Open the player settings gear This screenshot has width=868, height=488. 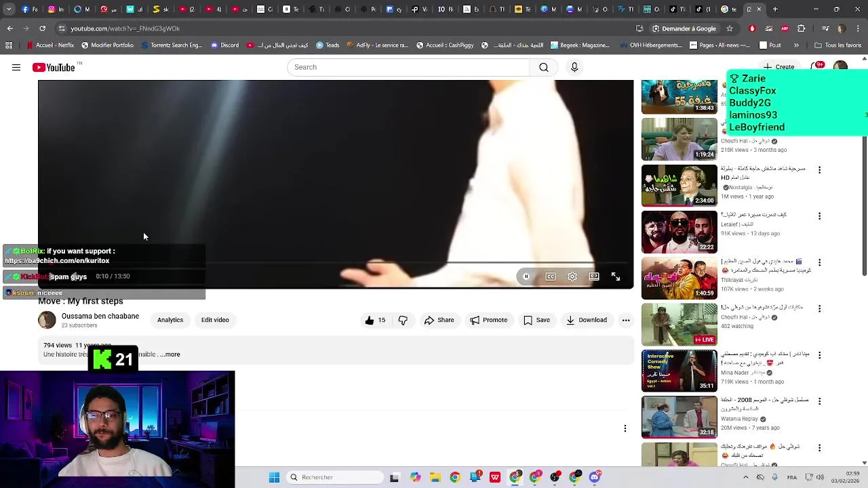coord(572,277)
